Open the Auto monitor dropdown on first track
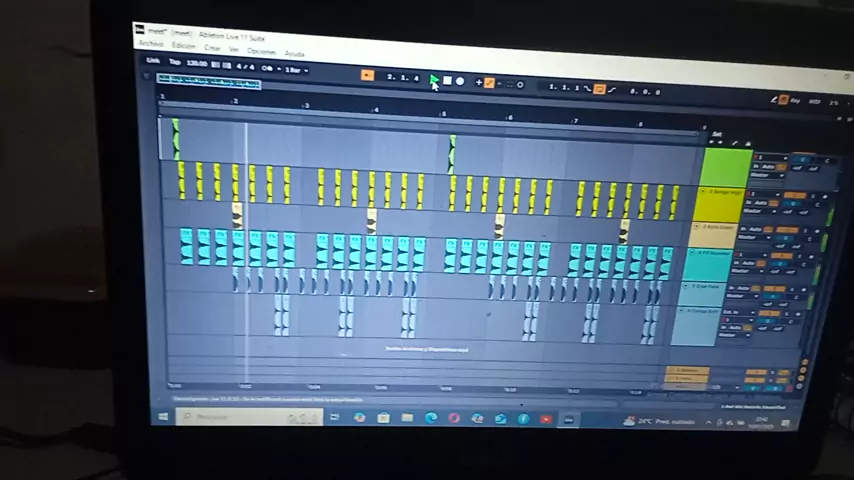 (771, 167)
